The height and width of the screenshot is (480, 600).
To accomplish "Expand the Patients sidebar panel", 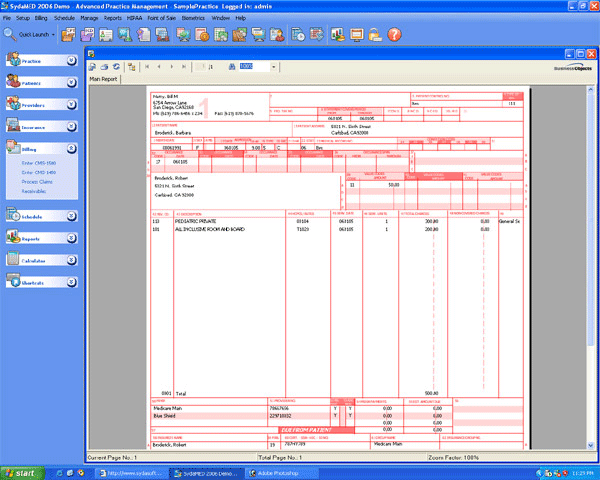I will pyautogui.click(x=72, y=83).
